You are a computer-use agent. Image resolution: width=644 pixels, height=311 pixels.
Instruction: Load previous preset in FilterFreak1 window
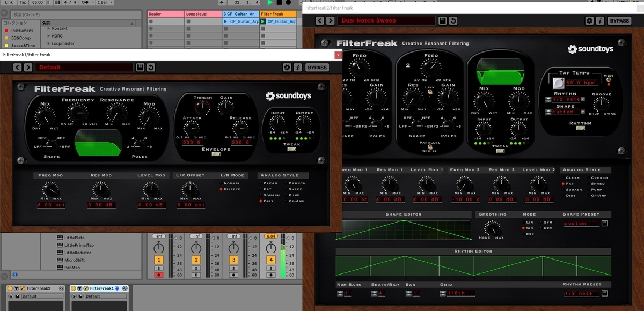point(17,68)
